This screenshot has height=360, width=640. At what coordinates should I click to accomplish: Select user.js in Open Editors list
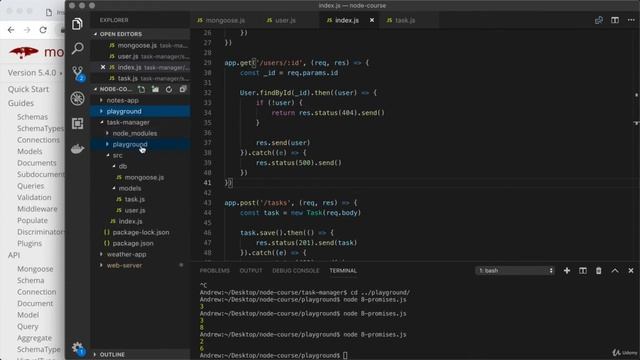tap(140, 56)
